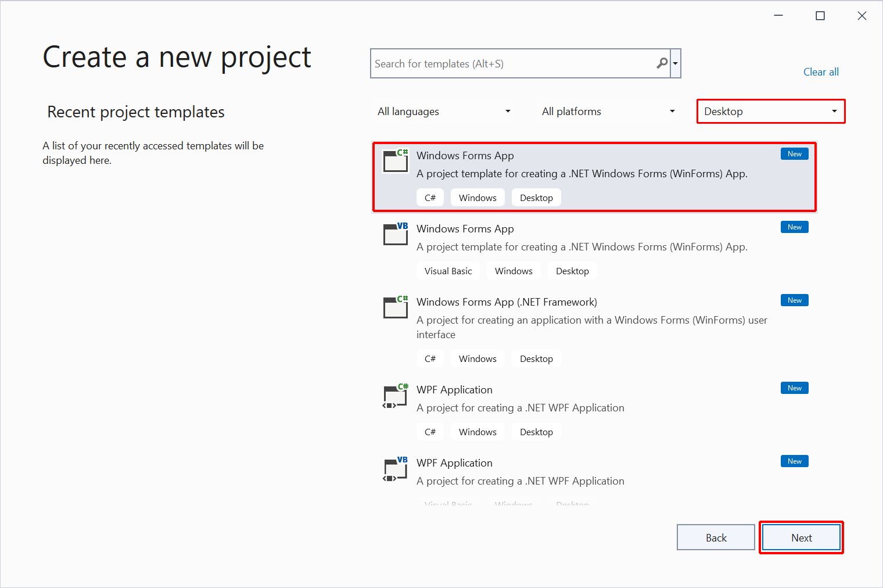Image resolution: width=883 pixels, height=588 pixels.
Task: Click the search magnifier icon
Action: 662,63
